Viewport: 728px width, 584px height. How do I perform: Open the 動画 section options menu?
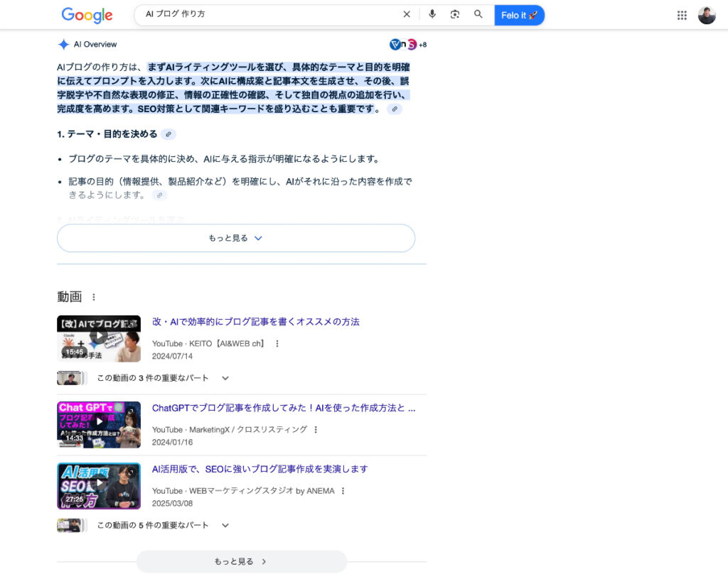pos(93,297)
